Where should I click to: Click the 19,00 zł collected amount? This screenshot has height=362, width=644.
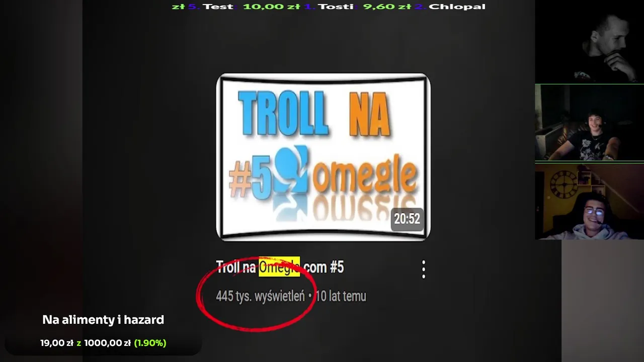(57, 343)
